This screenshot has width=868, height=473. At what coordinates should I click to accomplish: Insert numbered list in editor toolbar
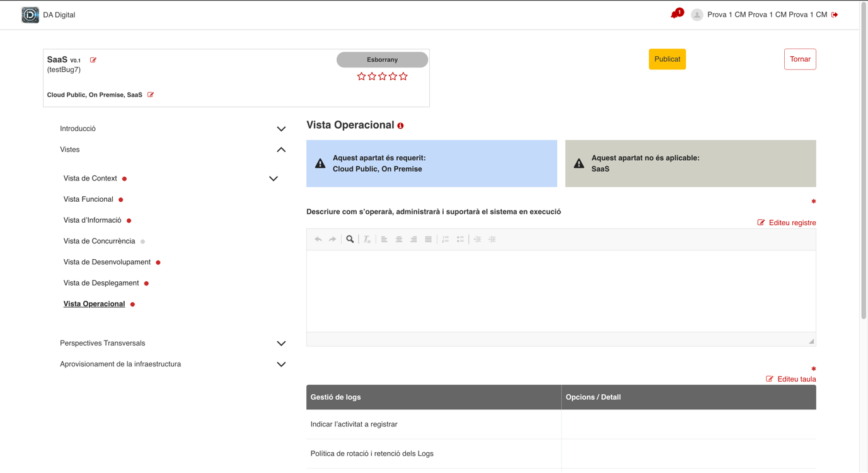click(x=445, y=240)
